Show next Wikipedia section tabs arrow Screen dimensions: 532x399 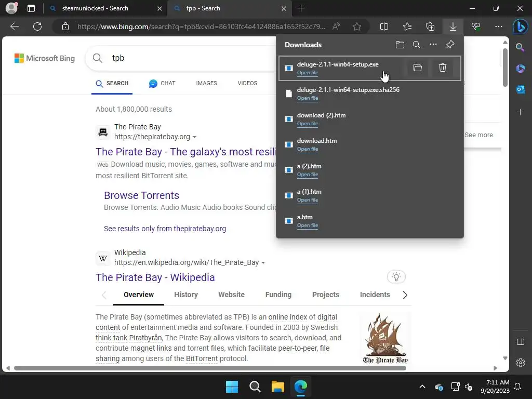[405, 295]
